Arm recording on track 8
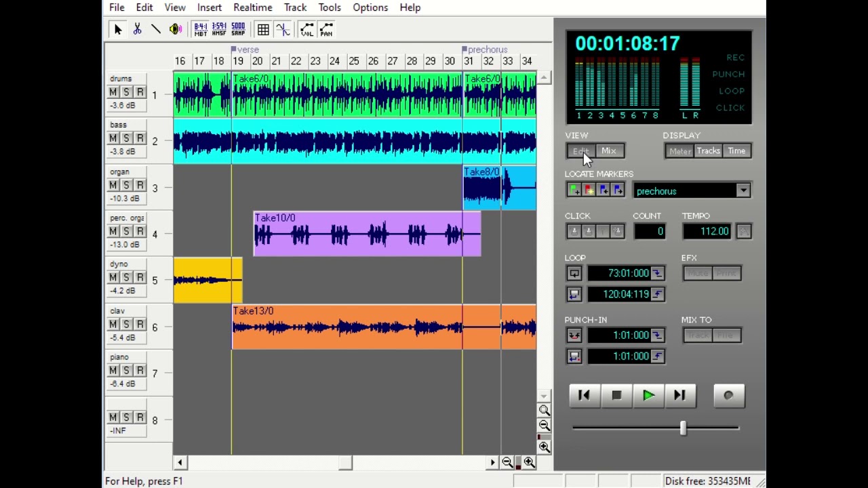 [140, 417]
